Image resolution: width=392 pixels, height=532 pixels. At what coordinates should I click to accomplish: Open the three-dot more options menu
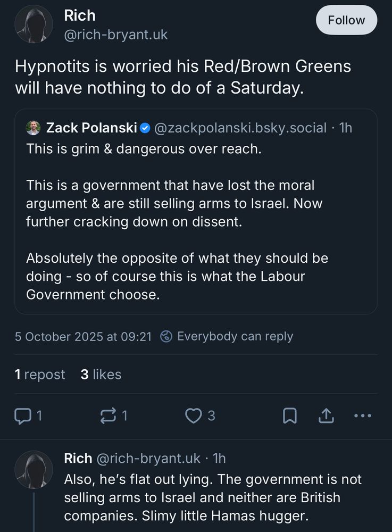pyautogui.click(x=363, y=416)
